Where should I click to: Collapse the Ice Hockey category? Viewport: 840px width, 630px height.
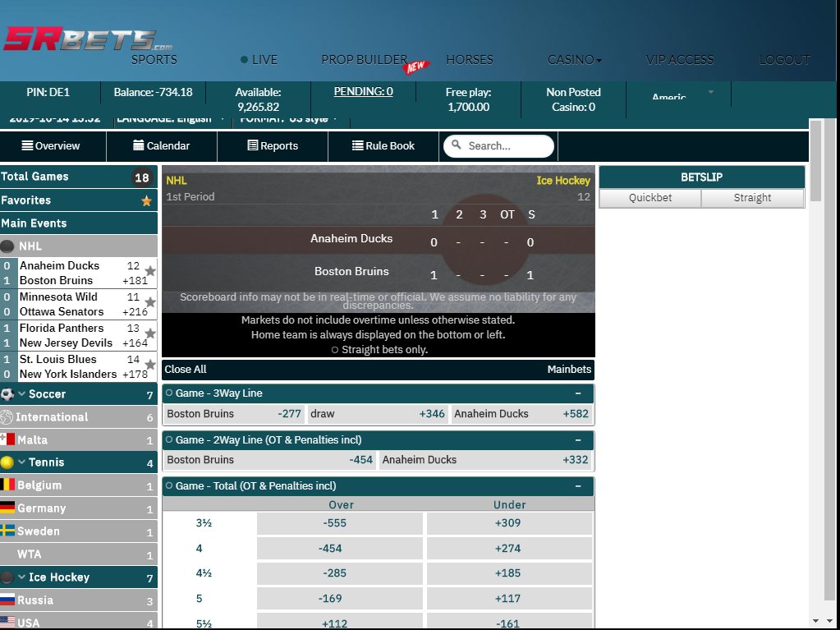22,577
